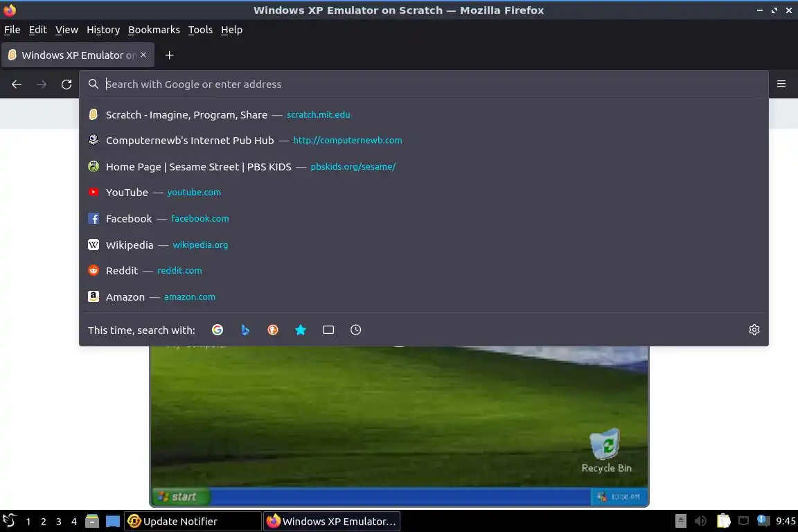Click the Sesame Street favicon in suggestions
798x532 pixels.
coord(93,166)
